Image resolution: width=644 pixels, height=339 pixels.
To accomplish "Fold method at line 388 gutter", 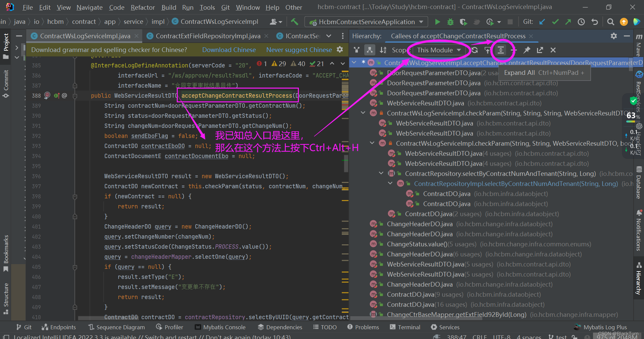I will coord(75,96).
